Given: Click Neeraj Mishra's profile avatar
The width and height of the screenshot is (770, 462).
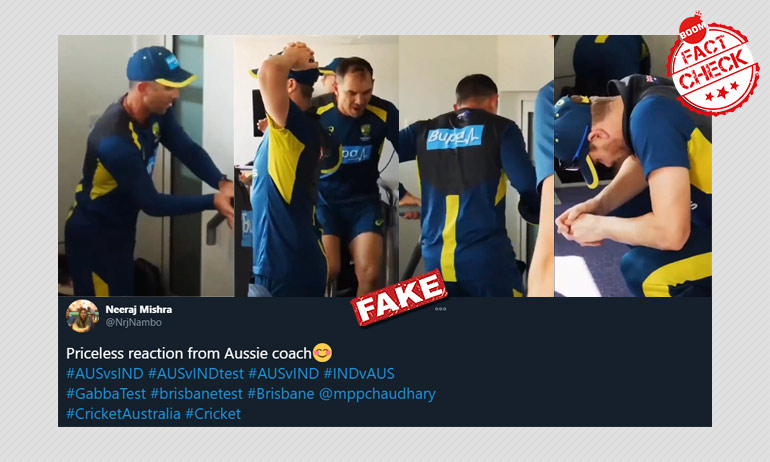Looking at the screenshot, I should coord(82,316).
